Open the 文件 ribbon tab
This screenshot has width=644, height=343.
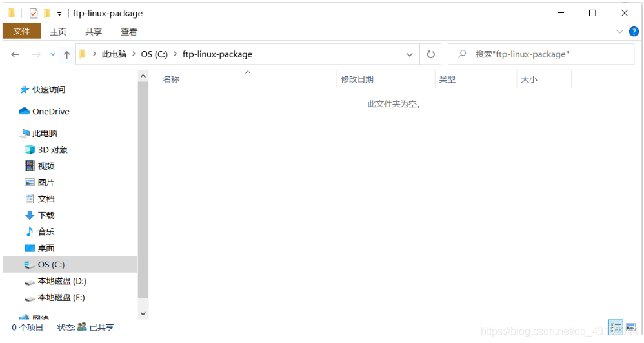(x=21, y=31)
